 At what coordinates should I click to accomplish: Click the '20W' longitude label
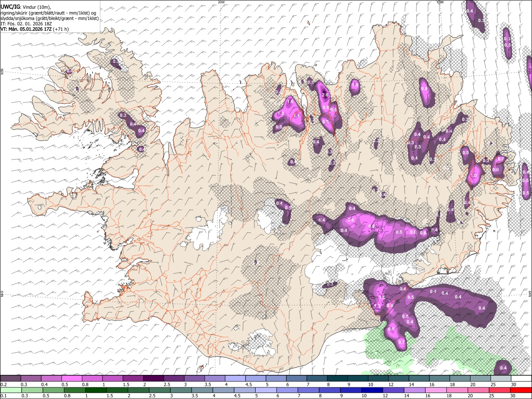click(221, 2)
